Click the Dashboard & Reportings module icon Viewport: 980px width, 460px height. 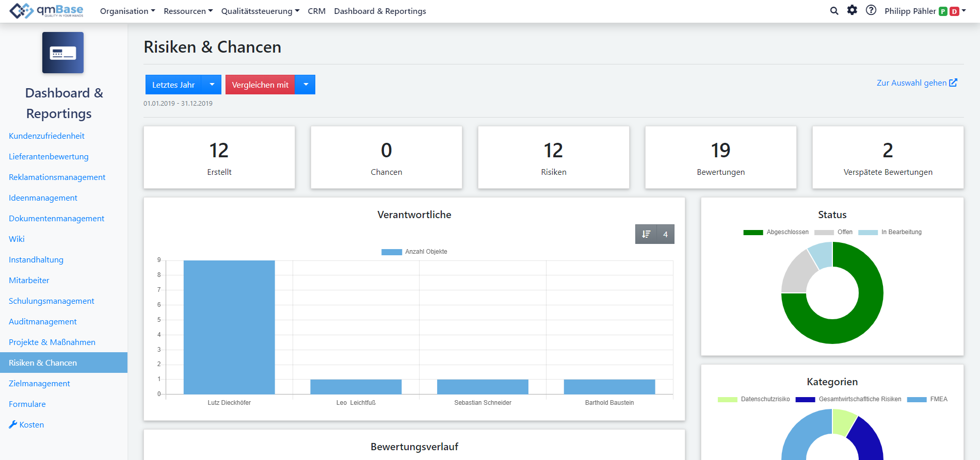click(x=63, y=53)
